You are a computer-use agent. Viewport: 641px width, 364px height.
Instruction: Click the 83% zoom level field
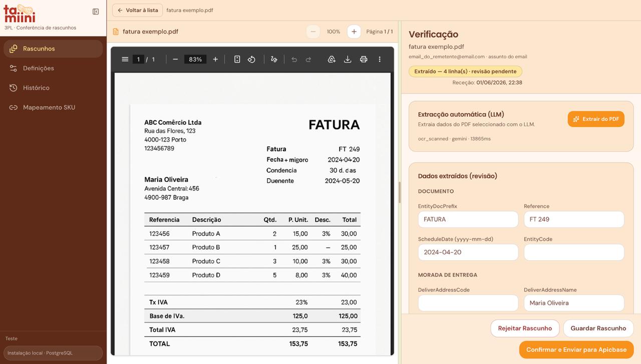pos(195,59)
